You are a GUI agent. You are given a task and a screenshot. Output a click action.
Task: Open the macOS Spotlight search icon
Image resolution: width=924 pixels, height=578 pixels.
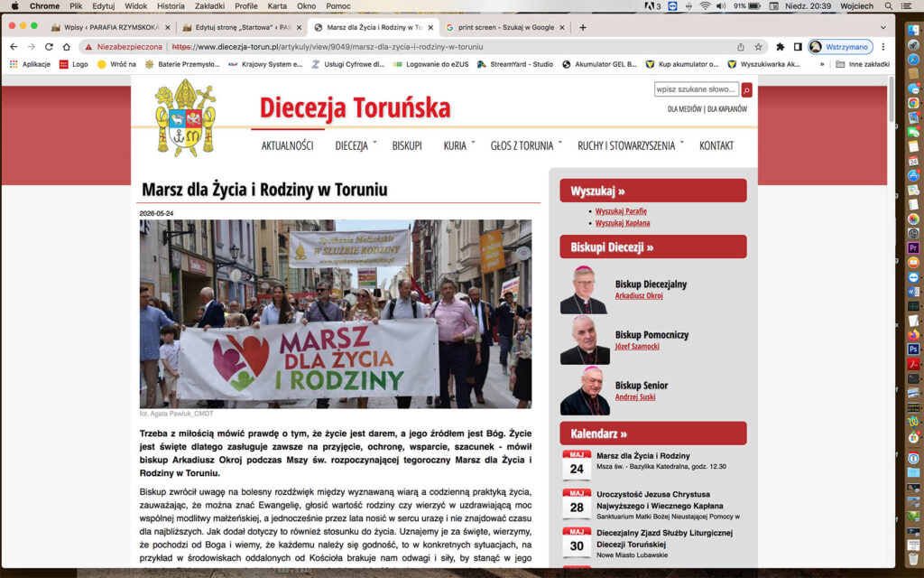point(888,6)
